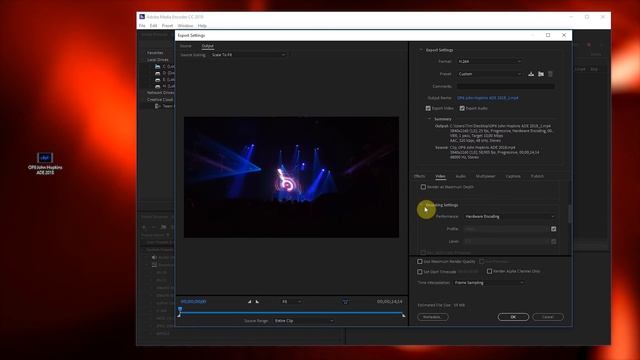640x360 pixels.
Task: Enable Set Start Timecode checkbox
Action: (420, 271)
